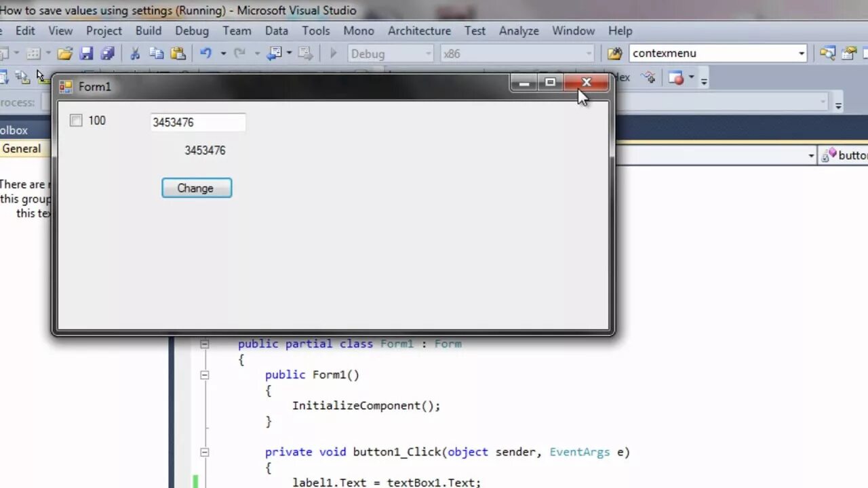Open the View menu
This screenshot has width=868, height=488.
pyautogui.click(x=60, y=30)
